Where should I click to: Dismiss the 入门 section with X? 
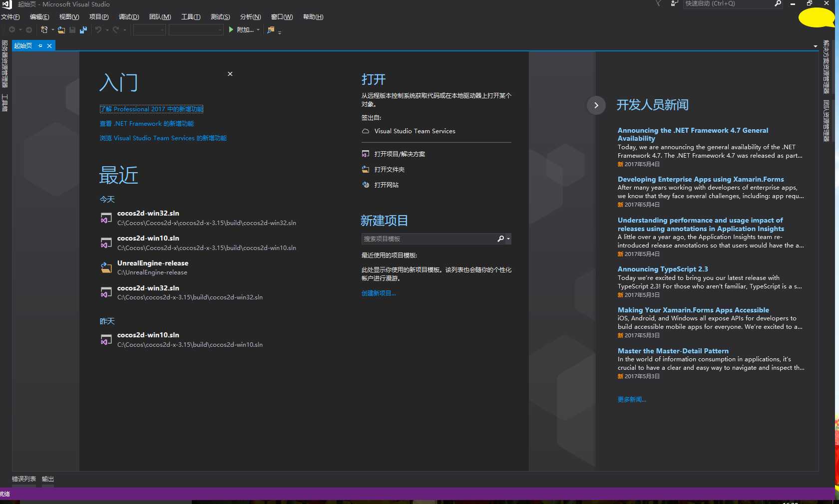coord(230,74)
